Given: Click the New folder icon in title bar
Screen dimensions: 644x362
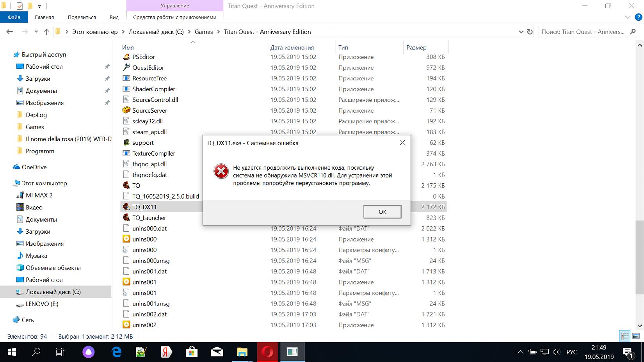Looking at the screenshot, I should (x=30, y=6).
